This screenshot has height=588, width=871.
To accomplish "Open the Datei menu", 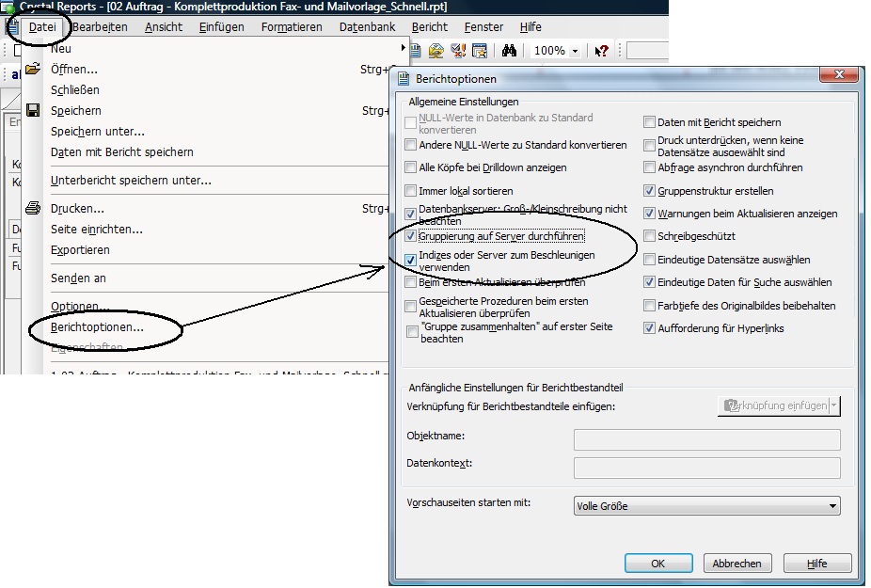I will (42, 26).
